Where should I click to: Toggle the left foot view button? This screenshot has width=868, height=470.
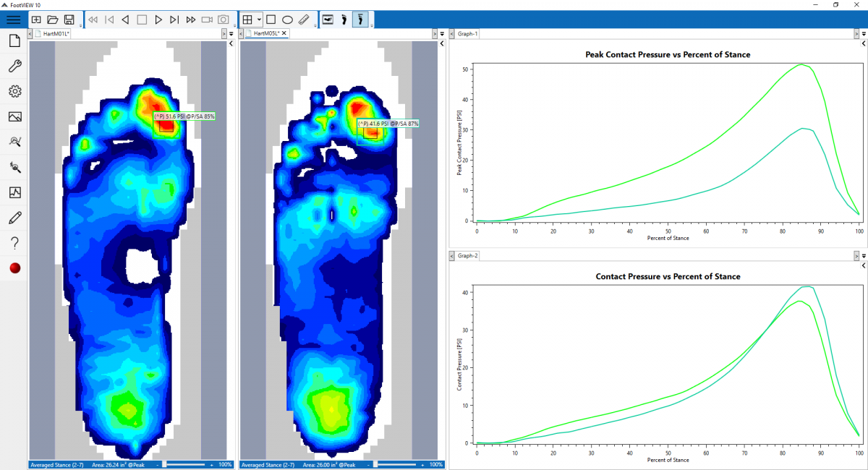coord(344,20)
